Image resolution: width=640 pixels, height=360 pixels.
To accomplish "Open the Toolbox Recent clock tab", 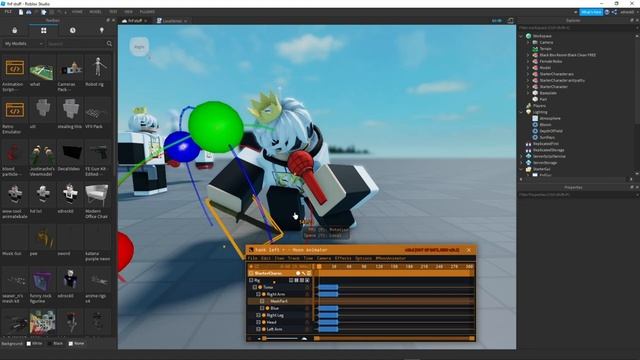I will pos(73,31).
